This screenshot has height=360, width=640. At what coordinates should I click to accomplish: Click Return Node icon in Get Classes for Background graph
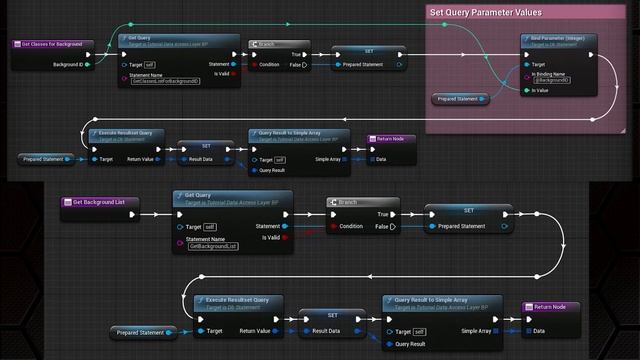tap(372, 139)
